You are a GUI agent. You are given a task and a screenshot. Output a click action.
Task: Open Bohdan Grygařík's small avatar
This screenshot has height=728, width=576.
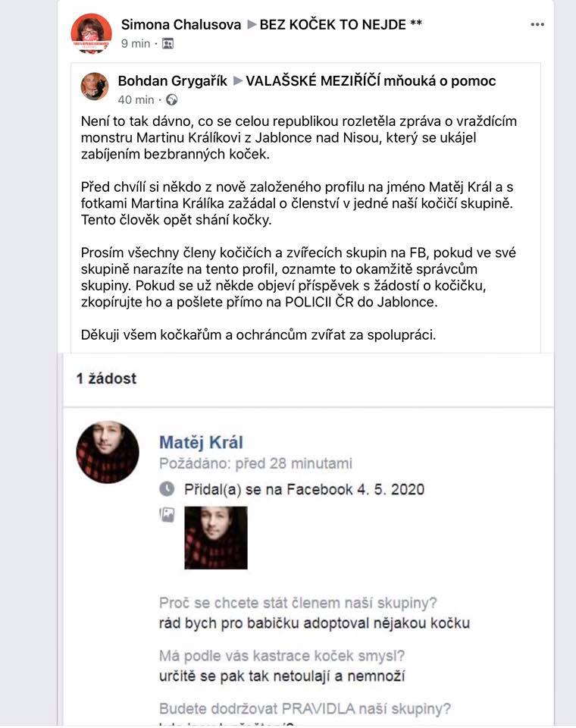(x=95, y=86)
